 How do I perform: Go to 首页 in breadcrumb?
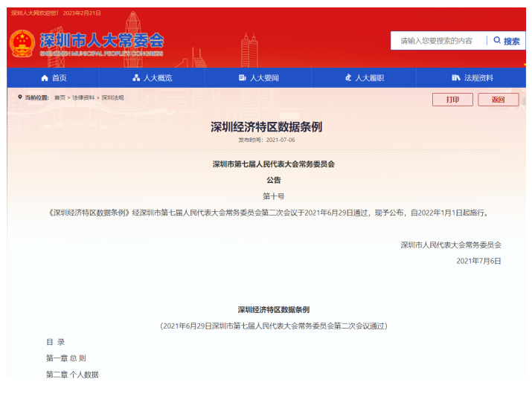60,97
